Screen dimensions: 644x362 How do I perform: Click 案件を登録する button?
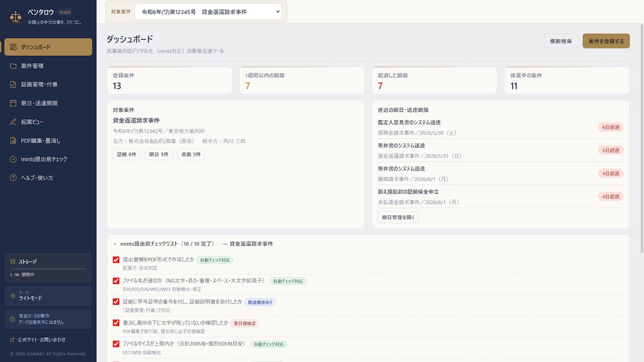coord(606,41)
